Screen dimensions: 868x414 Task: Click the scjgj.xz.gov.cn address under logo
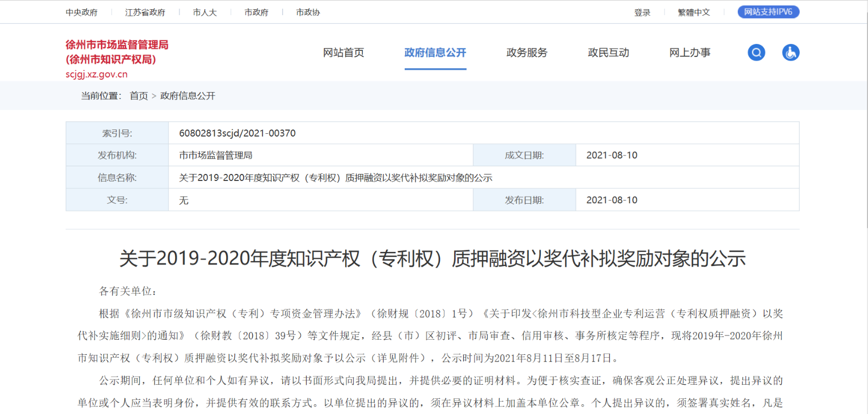coord(97,75)
